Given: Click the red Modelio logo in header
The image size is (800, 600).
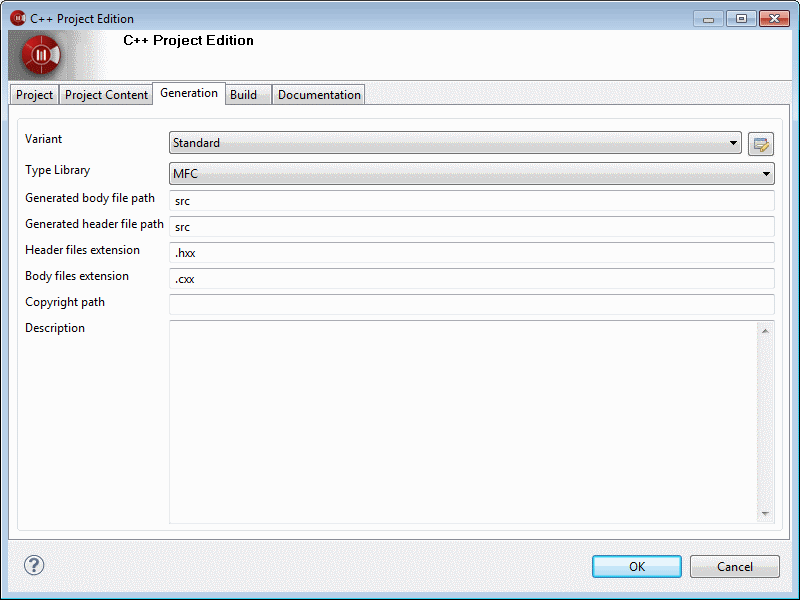Looking at the screenshot, I should (x=41, y=55).
